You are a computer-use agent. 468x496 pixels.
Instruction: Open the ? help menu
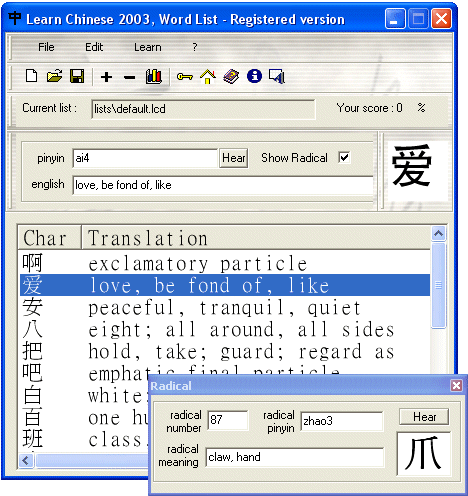click(x=195, y=47)
